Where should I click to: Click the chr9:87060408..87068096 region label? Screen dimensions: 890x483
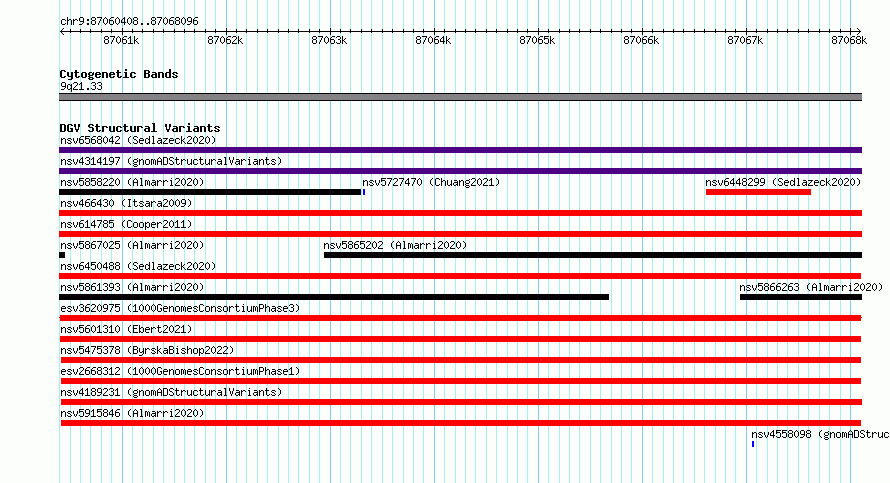pyautogui.click(x=129, y=22)
